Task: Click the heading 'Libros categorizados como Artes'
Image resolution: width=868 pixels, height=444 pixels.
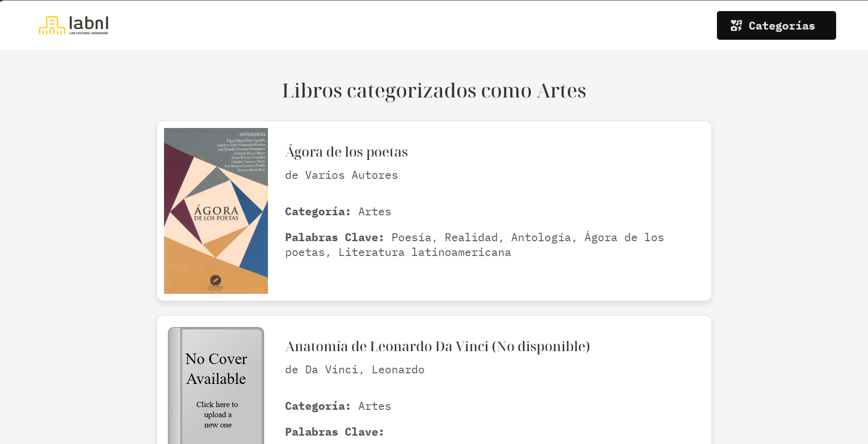Action: [x=434, y=91]
